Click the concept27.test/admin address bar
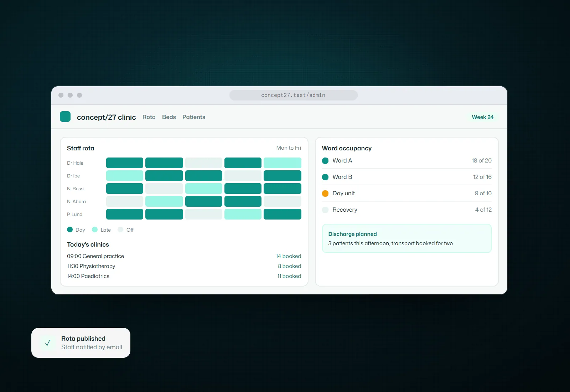The image size is (570, 392). (x=294, y=95)
